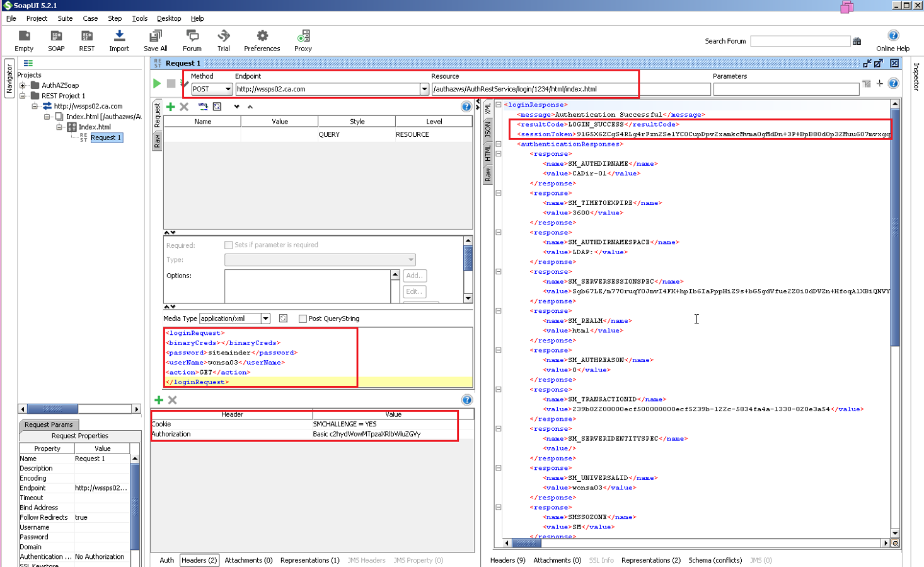Collapse the loginResponse XML node
The image size is (924, 567).
(x=498, y=105)
